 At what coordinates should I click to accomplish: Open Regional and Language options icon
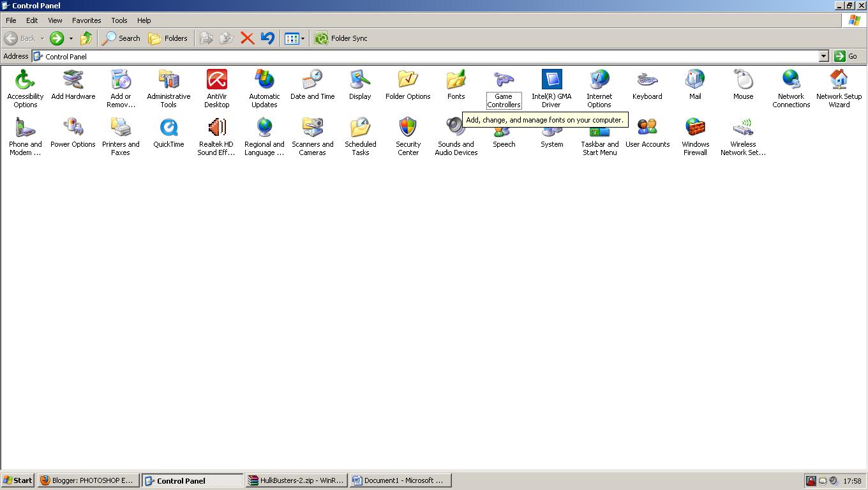pos(264,128)
